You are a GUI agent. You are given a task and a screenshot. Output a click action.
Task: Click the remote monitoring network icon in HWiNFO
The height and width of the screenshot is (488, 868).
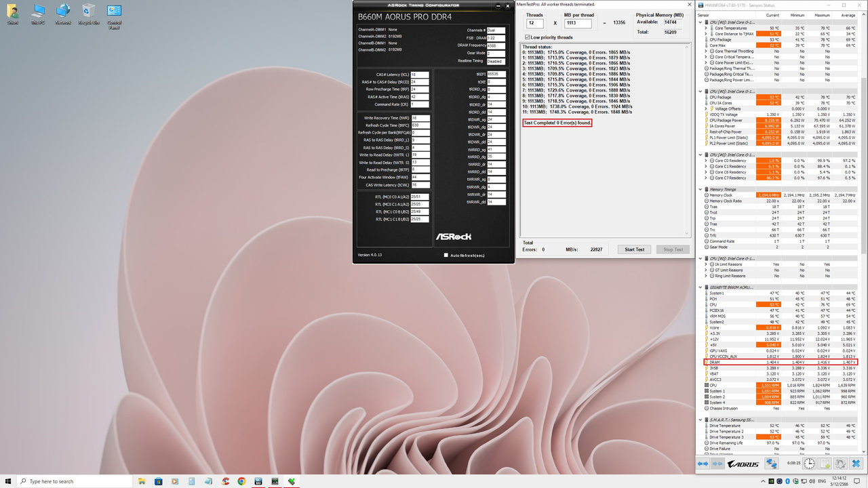coord(772,463)
